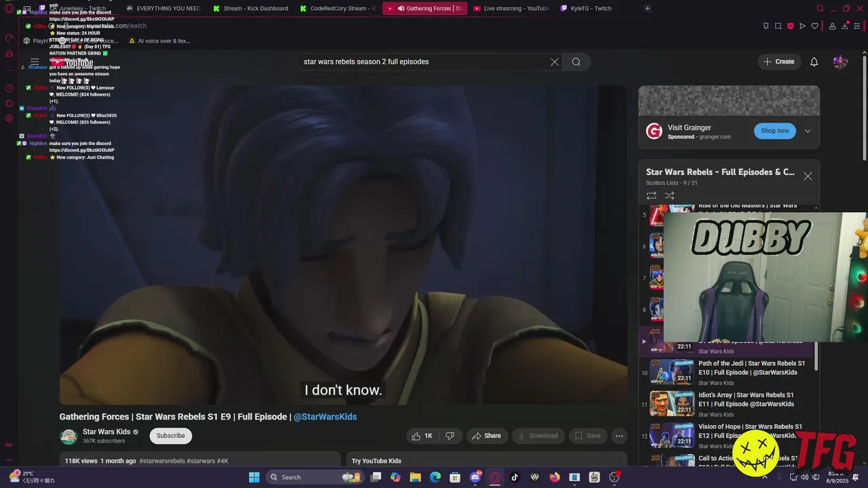This screenshot has height=488, width=868.
Task: Dislike the video with thumbs-down icon
Action: tap(450, 436)
